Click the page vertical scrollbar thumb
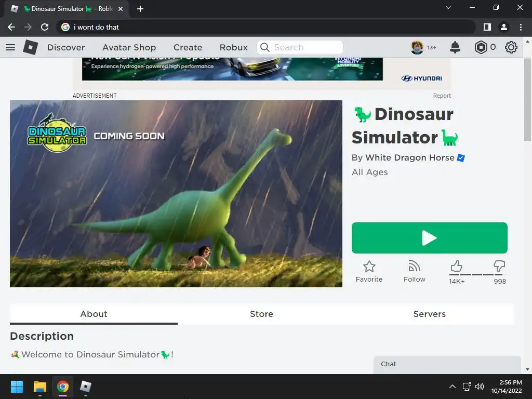This screenshot has height=399, width=532. [527, 99]
